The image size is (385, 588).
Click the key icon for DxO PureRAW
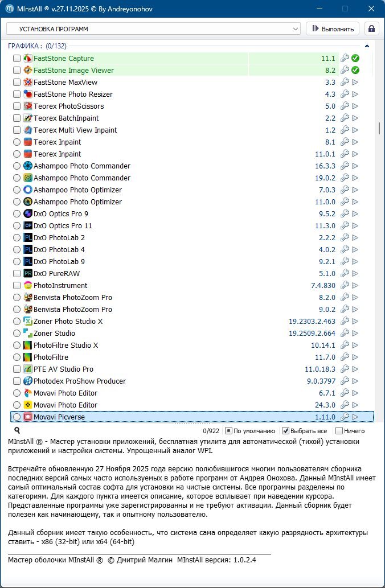(x=345, y=274)
